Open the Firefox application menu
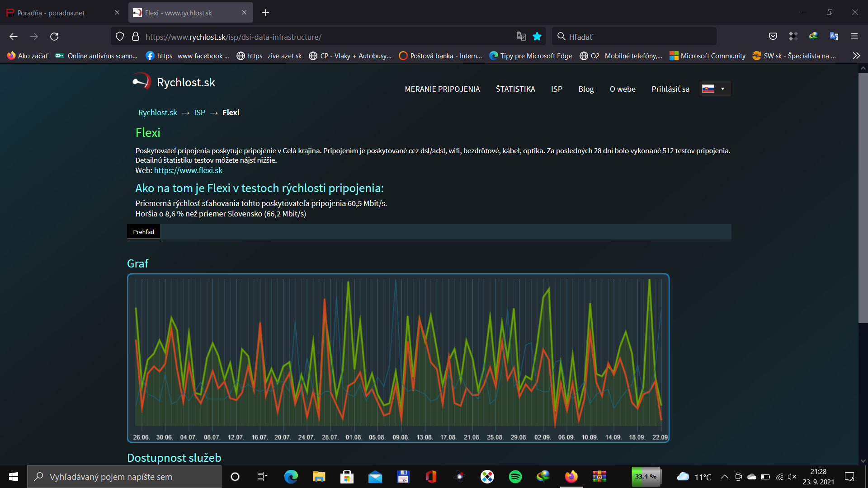 (x=854, y=37)
